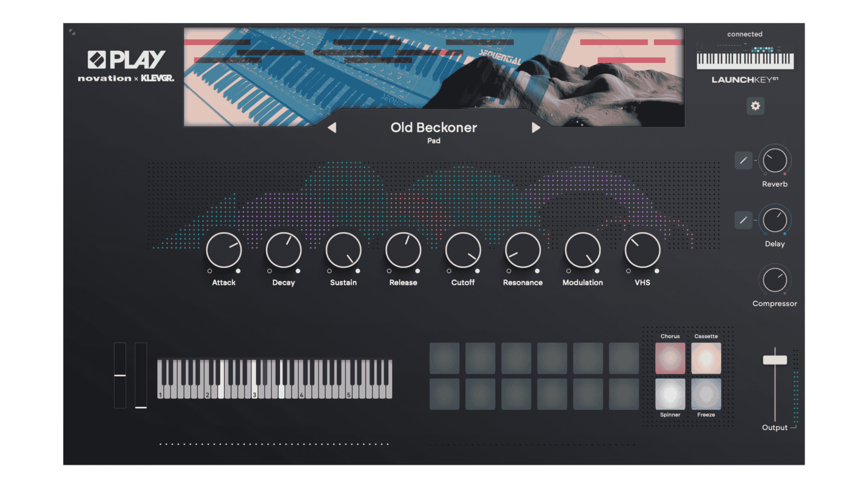Click the modulation wheel strip
This screenshot has width=868, height=488.
tap(141, 375)
